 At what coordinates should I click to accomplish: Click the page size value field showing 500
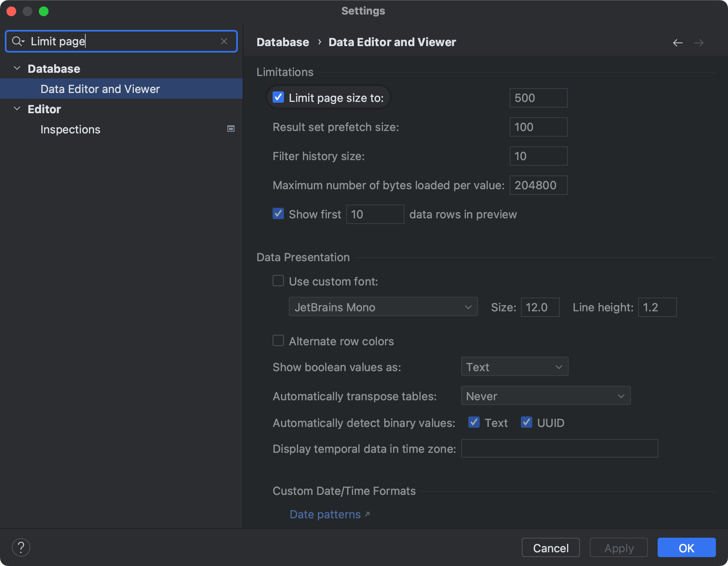click(538, 97)
